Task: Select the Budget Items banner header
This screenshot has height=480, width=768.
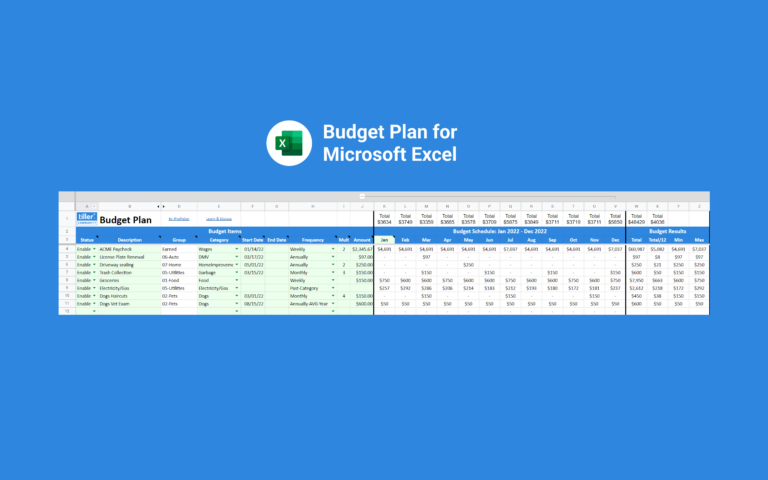Action: (x=225, y=231)
